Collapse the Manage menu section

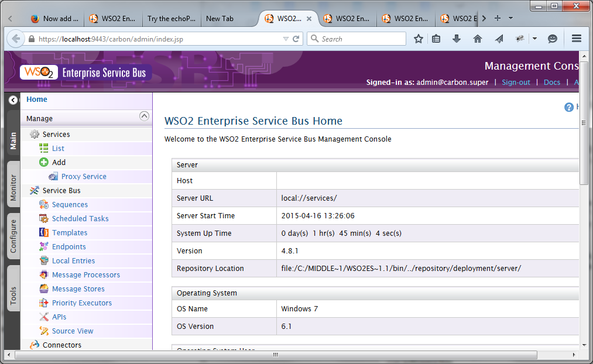click(x=144, y=116)
